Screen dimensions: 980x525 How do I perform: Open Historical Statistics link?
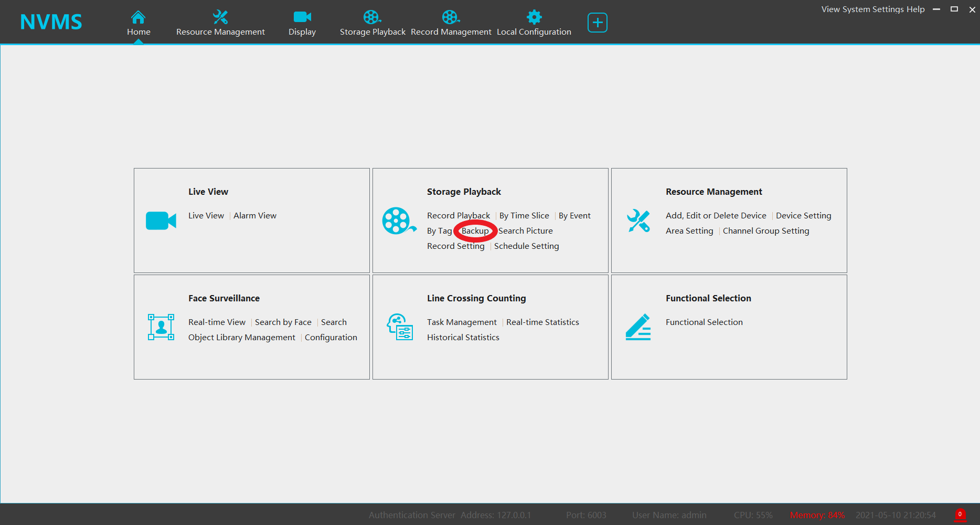[463, 338]
